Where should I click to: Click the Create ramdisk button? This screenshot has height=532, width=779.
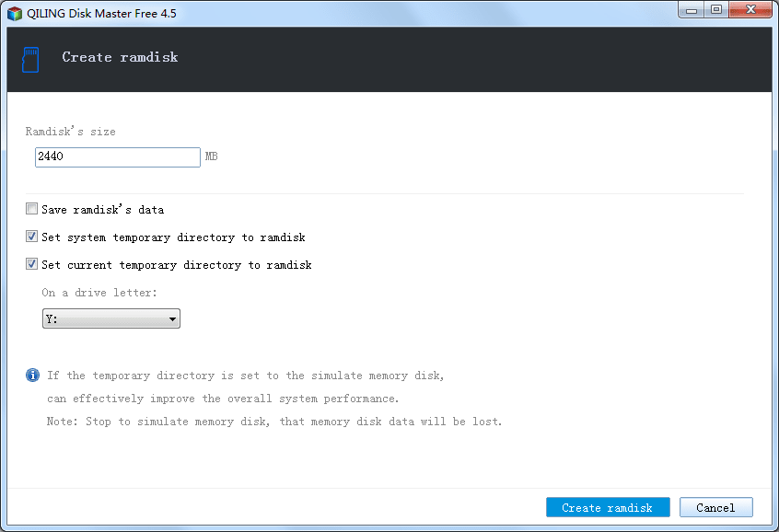point(608,507)
